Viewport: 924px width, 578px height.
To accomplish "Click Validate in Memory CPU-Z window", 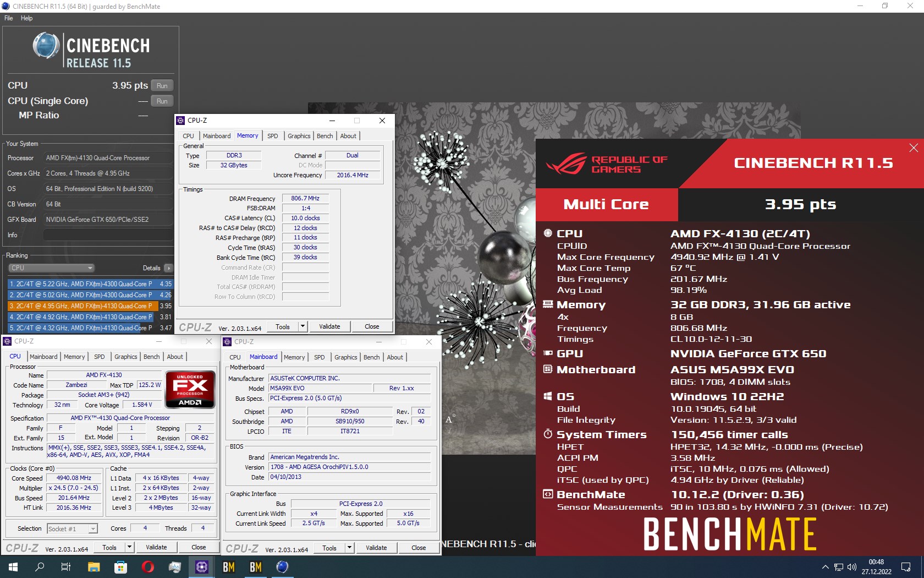I will coord(329,326).
